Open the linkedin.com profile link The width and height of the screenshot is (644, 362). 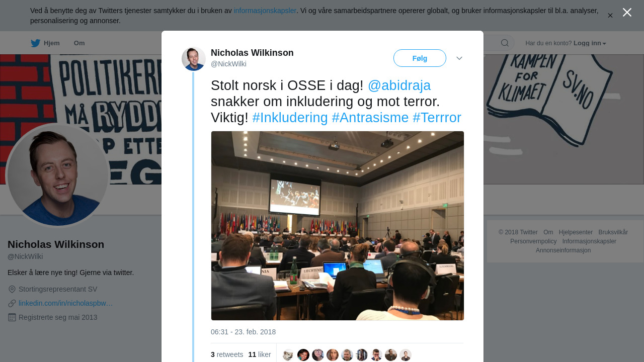click(65, 303)
